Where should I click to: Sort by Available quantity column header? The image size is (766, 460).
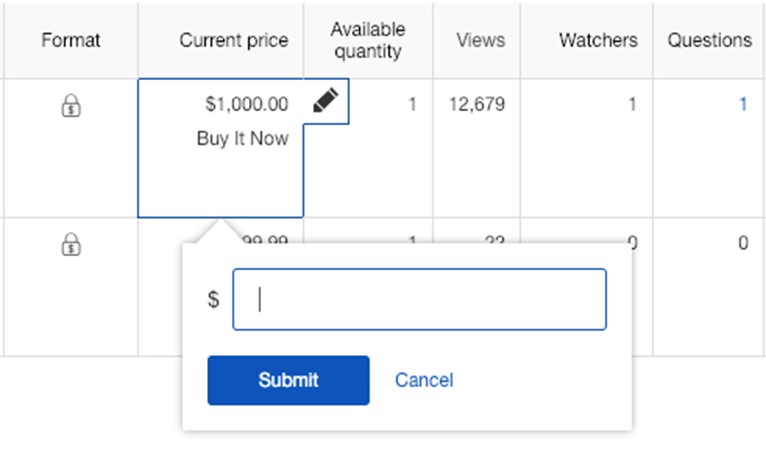click(368, 40)
